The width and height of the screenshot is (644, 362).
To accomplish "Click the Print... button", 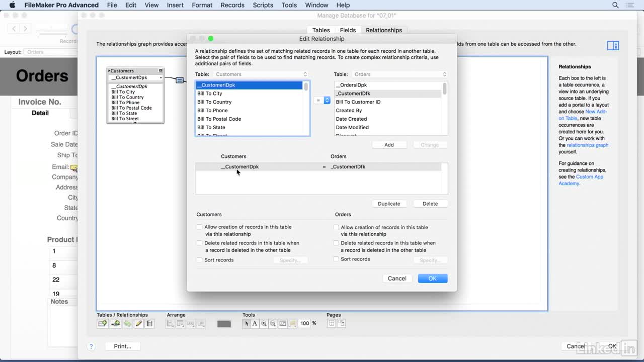I will (x=122, y=346).
